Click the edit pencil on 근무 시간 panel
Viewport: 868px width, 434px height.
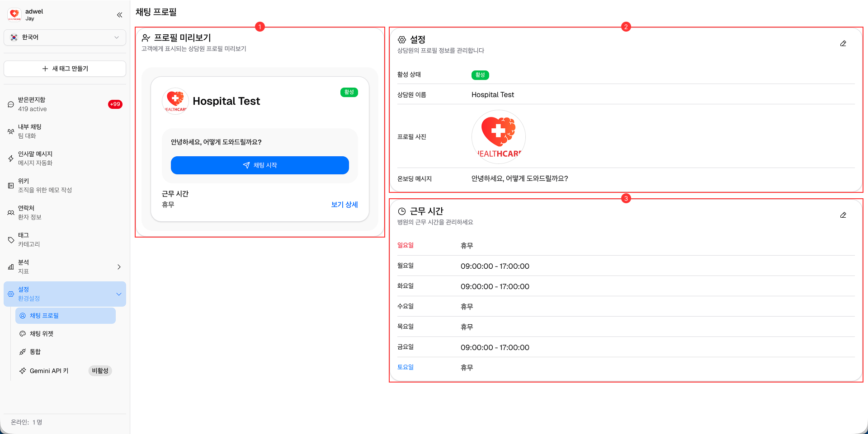coord(844,215)
